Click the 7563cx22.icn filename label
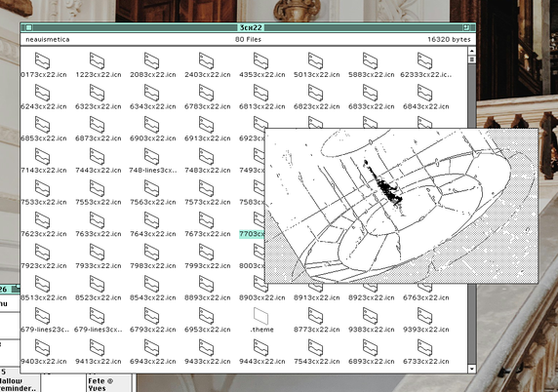This screenshot has width=558, height=392. (152, 202)
